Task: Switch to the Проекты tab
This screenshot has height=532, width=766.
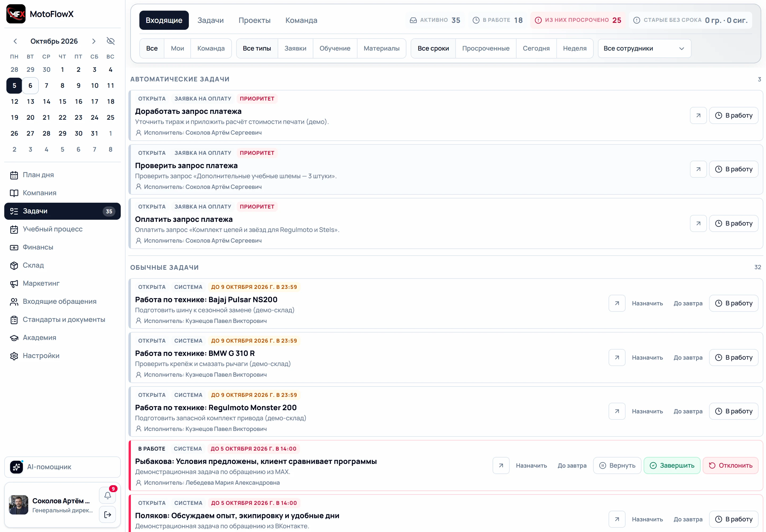Action: (254, 20)
